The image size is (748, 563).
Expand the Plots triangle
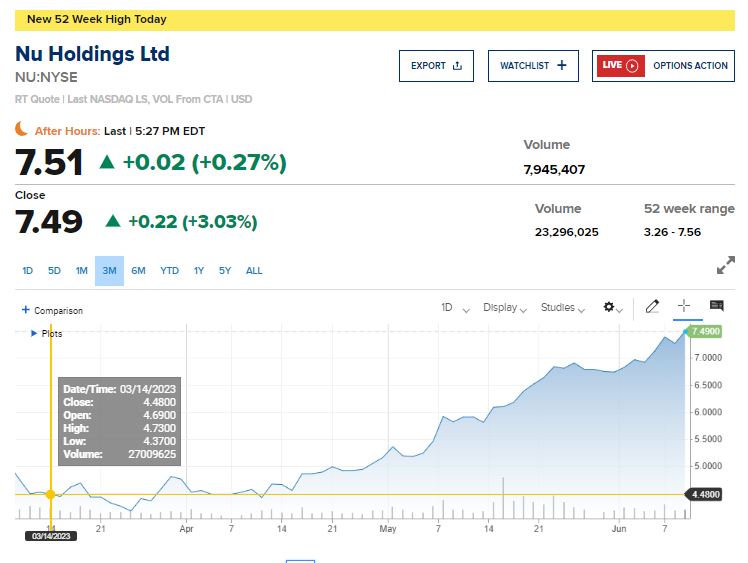tap(33, 333)
